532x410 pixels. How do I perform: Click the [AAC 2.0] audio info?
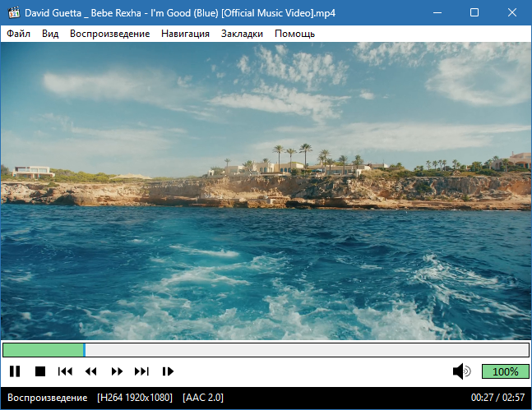[203, 398]
